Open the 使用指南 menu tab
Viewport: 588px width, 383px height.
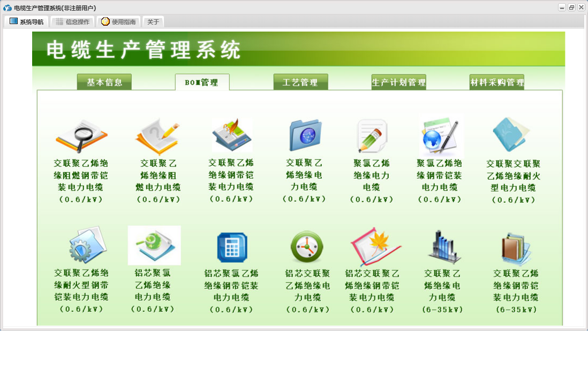[118, 22]
